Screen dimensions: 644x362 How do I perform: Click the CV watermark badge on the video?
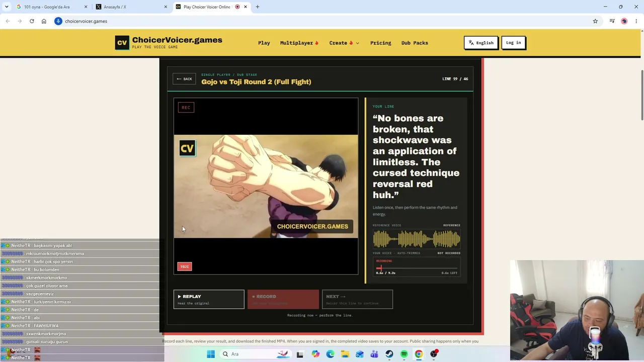point(187,148)
